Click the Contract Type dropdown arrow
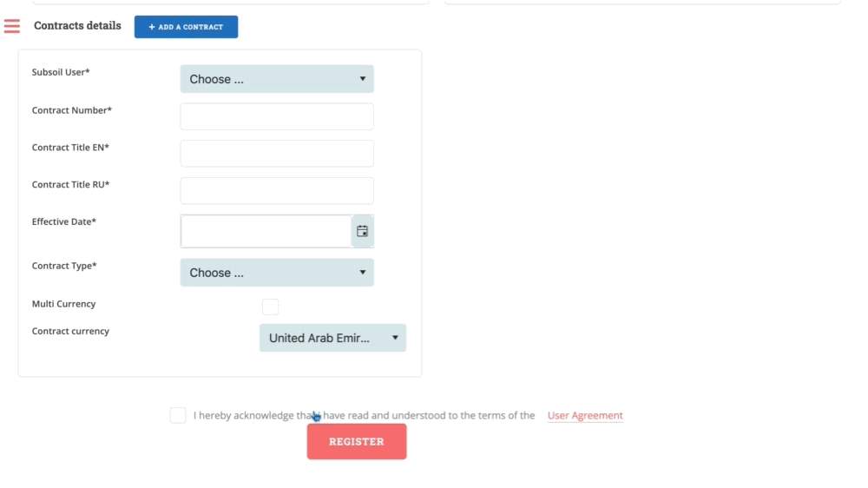The width and height of the screenshot is (868, 488). coord(363,273)
